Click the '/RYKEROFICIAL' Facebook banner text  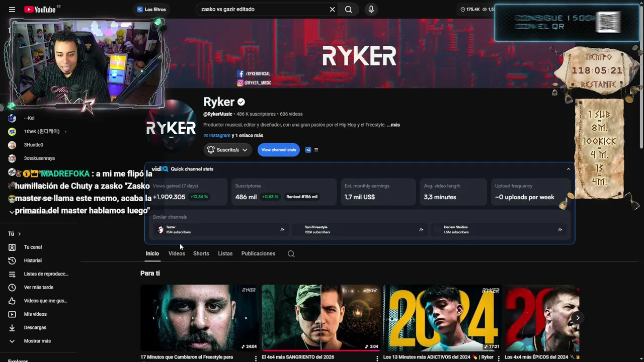(258, 74)
